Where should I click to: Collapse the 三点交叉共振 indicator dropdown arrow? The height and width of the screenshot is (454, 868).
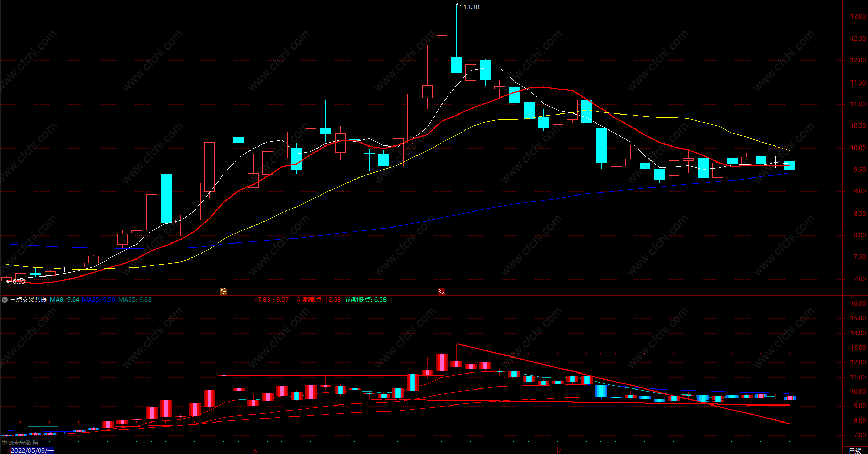pyautogui.click(x=5, y=300)
